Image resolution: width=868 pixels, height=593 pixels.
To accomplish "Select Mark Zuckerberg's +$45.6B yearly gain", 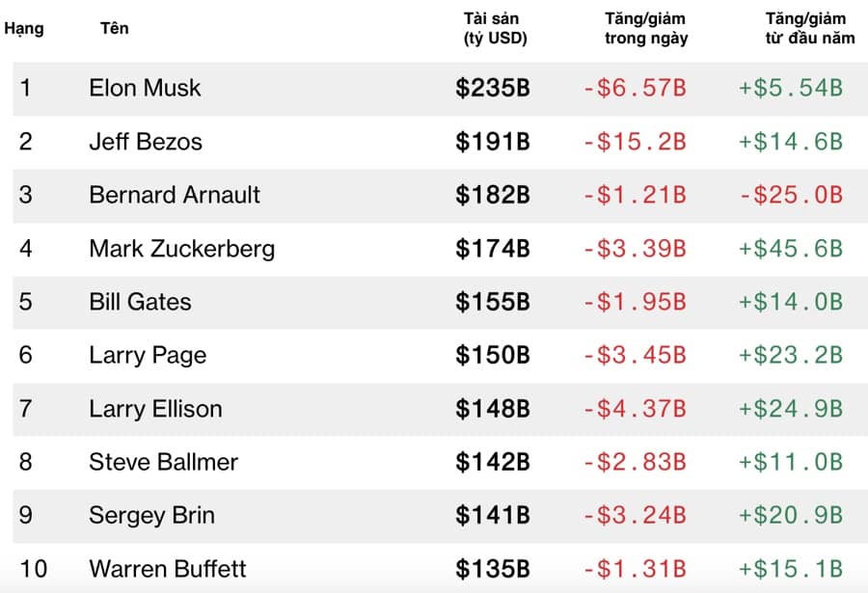I will pyautogui.click(x=791, y=249).
